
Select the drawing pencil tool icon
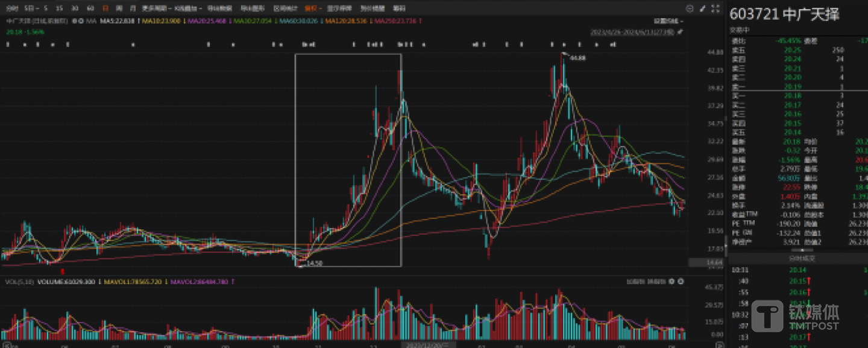pos(703,8)
